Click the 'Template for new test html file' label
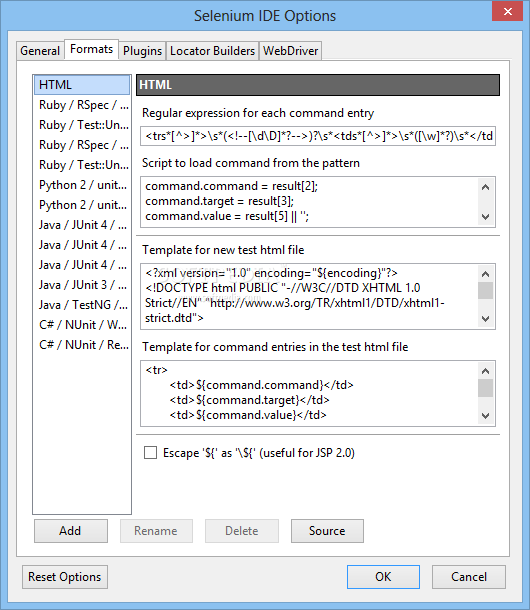The height and width of the screenshot is (610, 530). (223, 250)
